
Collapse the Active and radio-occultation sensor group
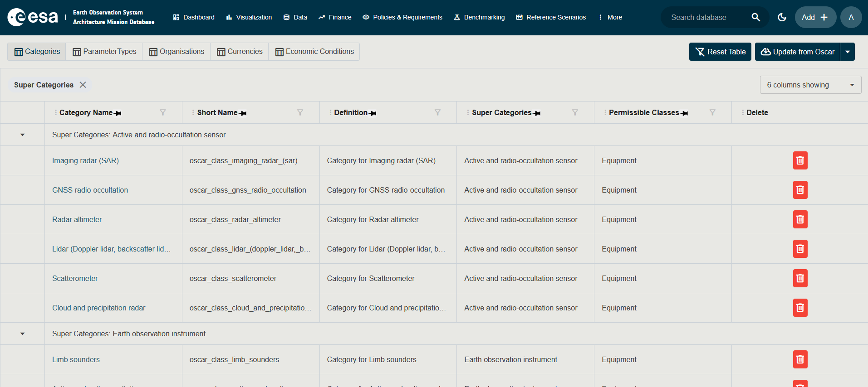22,135
